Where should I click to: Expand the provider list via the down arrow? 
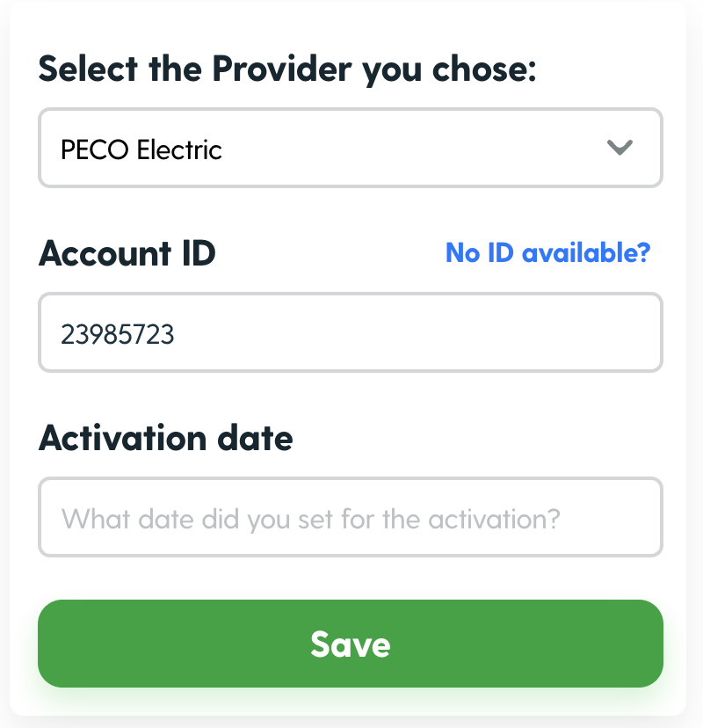pyautogui.click(x=620, y=148)
